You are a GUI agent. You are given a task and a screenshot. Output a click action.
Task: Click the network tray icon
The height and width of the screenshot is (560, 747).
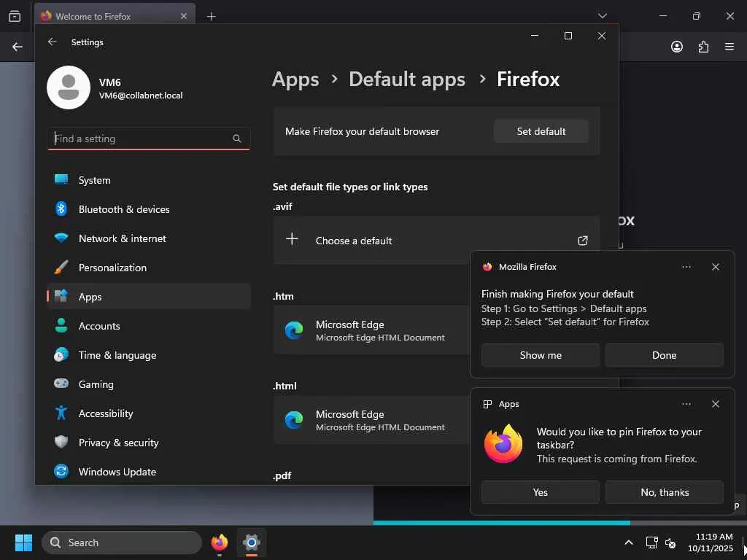point(651,542)
